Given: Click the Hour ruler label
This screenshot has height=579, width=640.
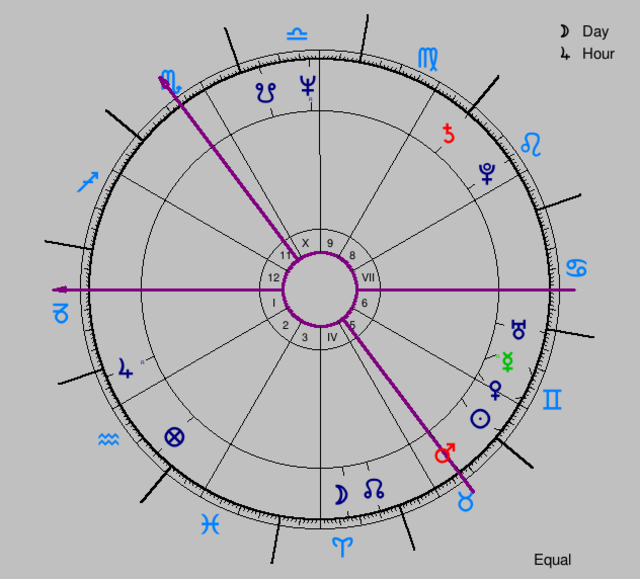Looking at the screenshot, I should (598, 53).
